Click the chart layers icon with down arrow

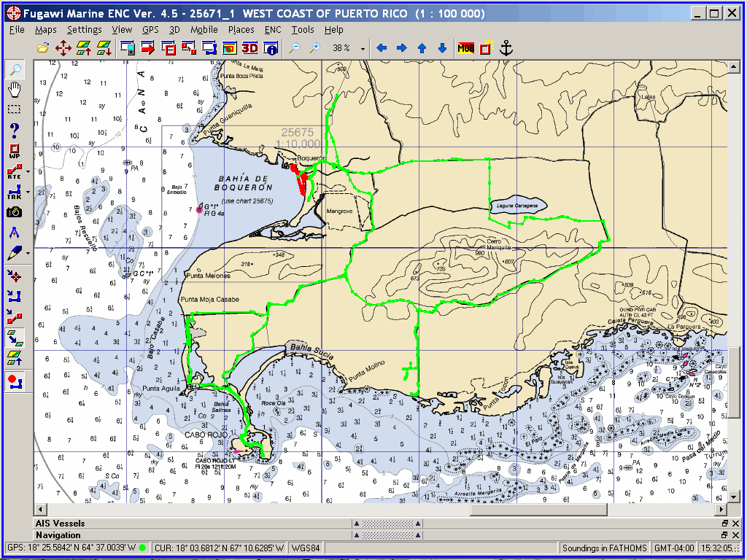(x=104, y=48)
